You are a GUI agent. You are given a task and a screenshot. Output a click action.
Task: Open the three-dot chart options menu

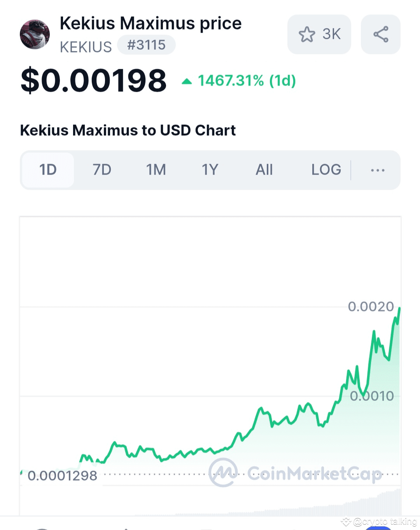pos(377,170)
